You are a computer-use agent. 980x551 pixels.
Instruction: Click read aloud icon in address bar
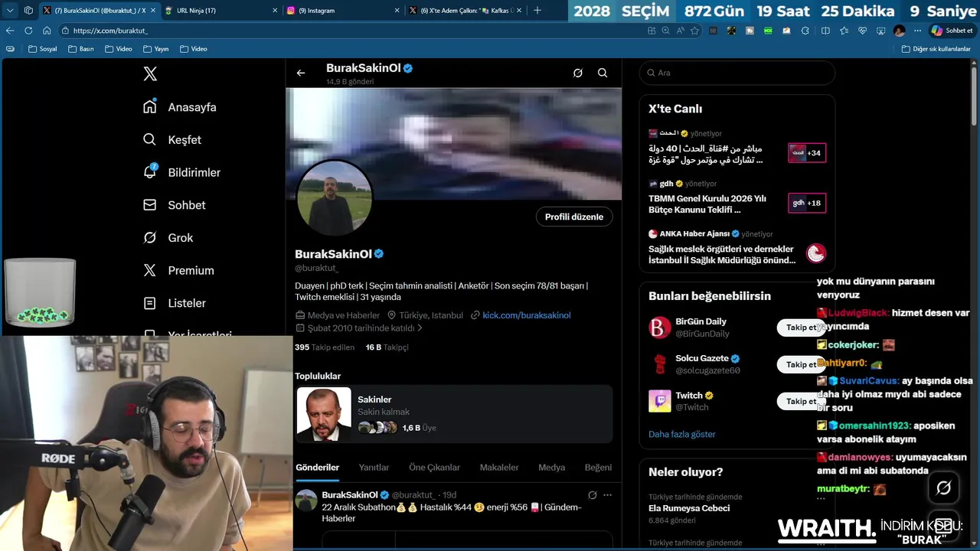(680, 31)
